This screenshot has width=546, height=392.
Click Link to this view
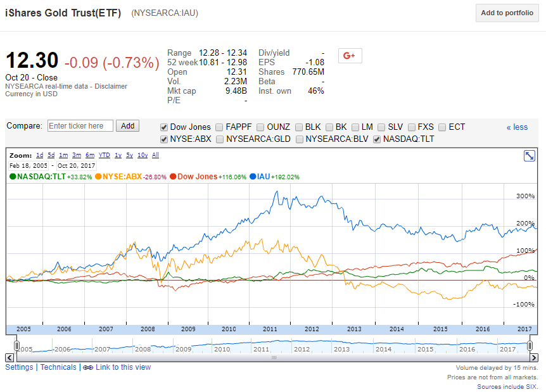(x=124, y=367)
